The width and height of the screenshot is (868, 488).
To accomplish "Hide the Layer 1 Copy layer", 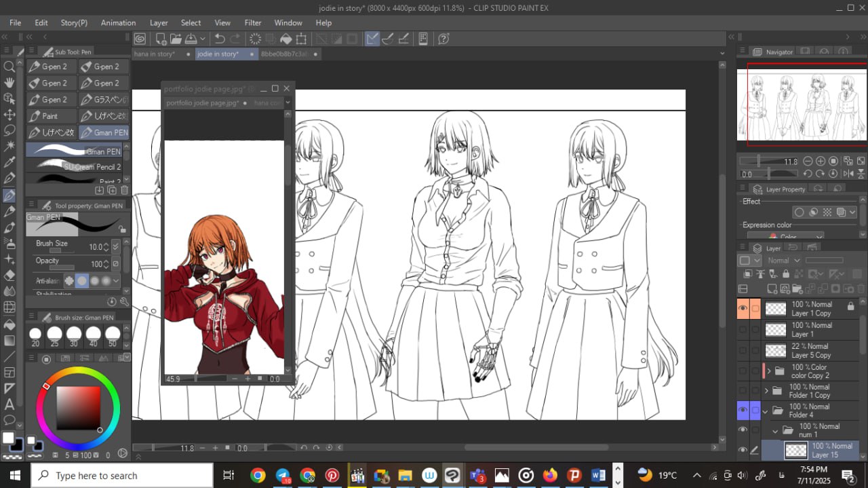I will tap(743, 308).
